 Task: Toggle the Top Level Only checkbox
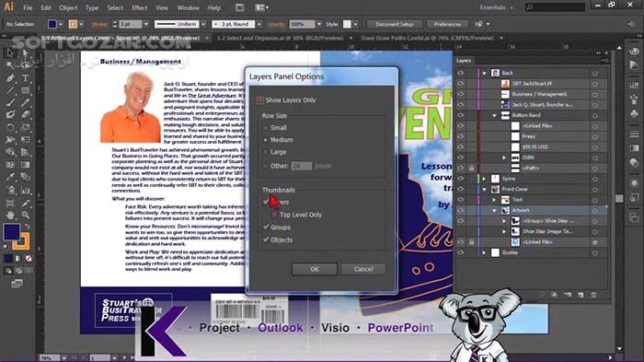click(x=274, y=215)
